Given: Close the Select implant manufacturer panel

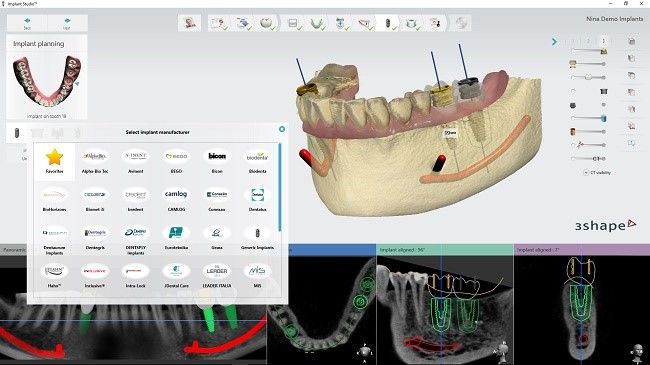Looking at the screenshot, I should (x=282, y=129).
